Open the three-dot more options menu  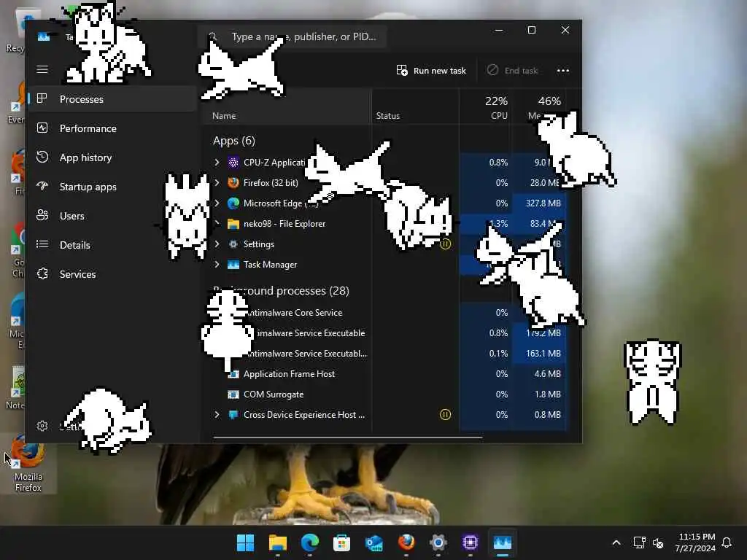pyautogui.click(x=563, y=71)
